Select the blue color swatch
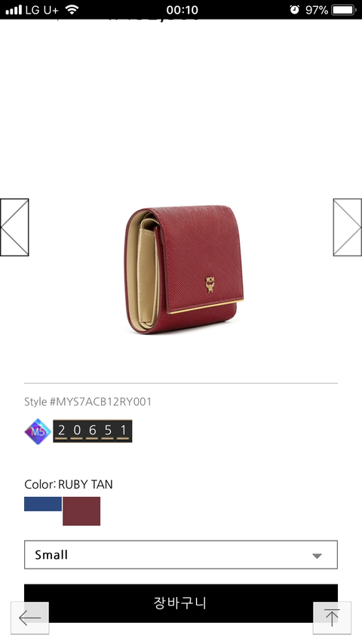The width and height of the screenshot is (362, 644). tap(43, 504)
